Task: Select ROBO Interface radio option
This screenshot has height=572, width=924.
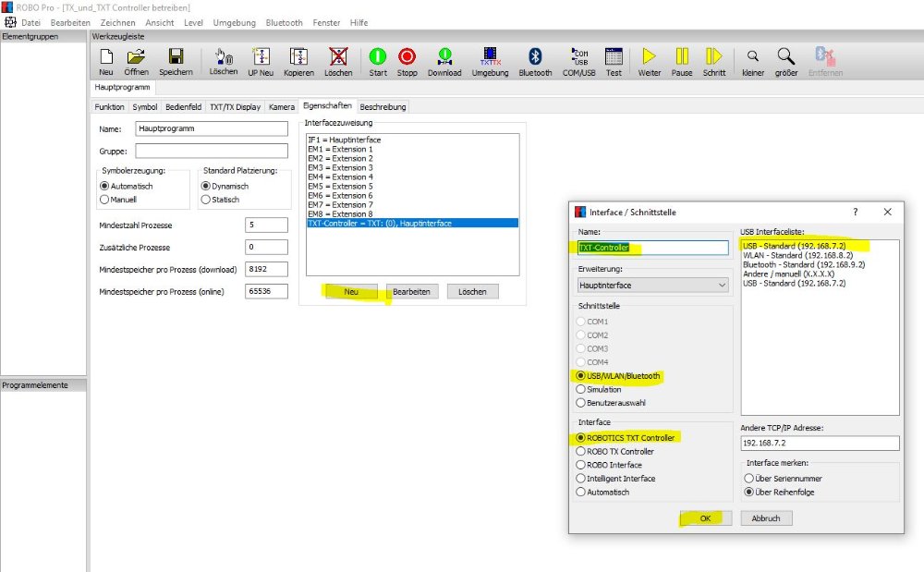Action: tap(580, 465)
